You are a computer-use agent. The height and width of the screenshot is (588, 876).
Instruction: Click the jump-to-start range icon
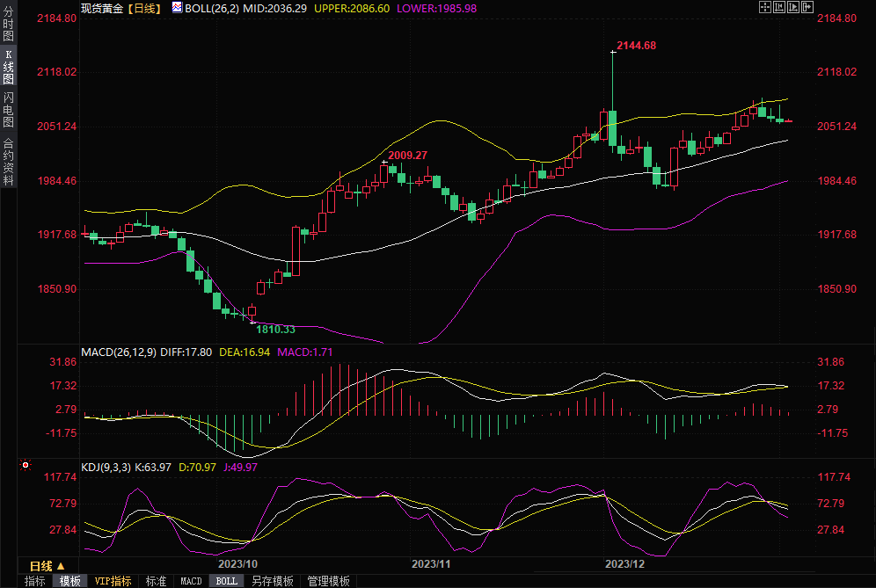[x=778, y=7]
